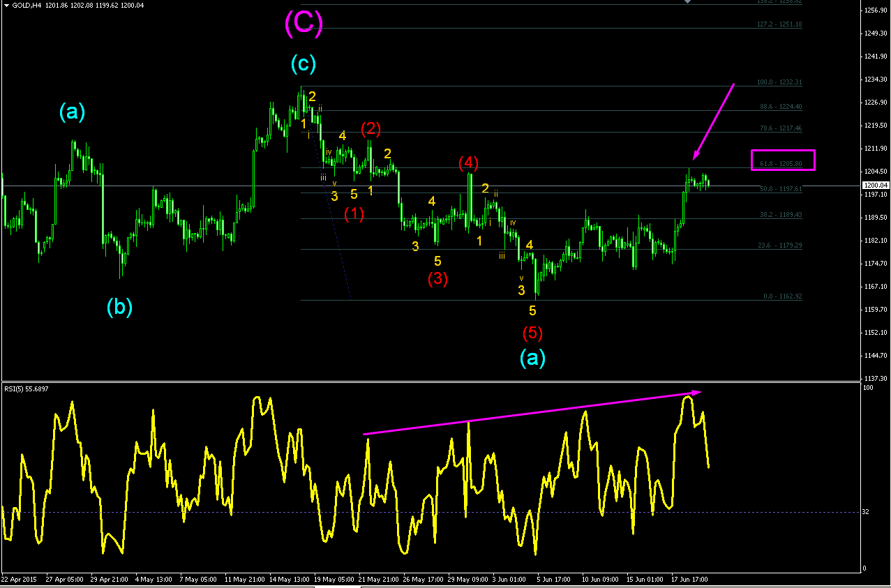This screenshot has height=588, width=891.
Task: Select the GOLD,H4 symbol title text
Action: tap(27, 5)
